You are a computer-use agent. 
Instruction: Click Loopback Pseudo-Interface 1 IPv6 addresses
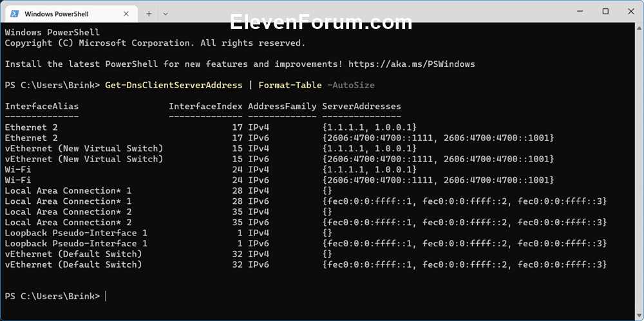point(464,244)
